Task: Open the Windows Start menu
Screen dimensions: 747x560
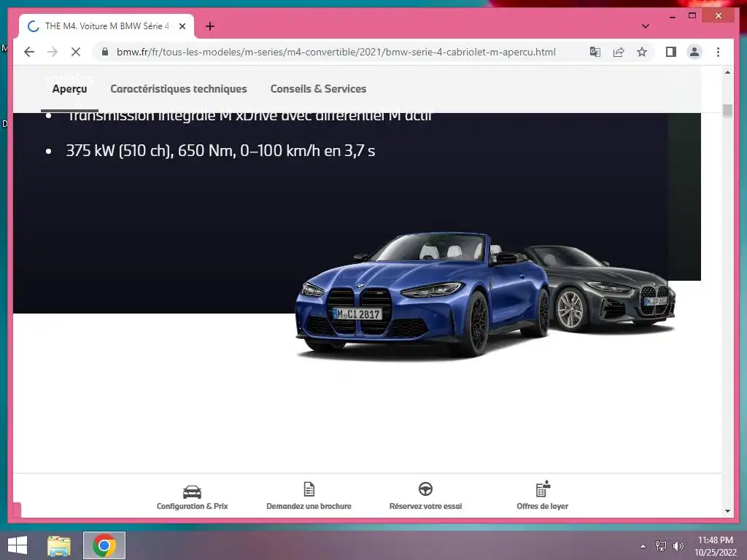Action: click(x=18, y=545)
